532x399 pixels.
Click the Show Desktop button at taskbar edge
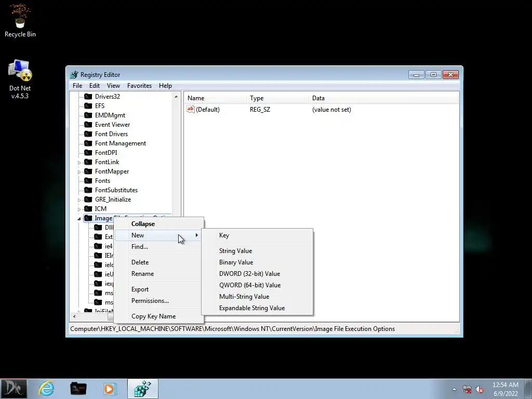[528, 389]
